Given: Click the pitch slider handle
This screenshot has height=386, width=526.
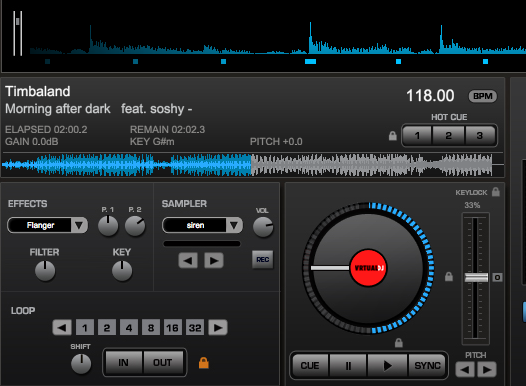Looking at the screenshot, I should pyautogui.click(x=476, y=277).
